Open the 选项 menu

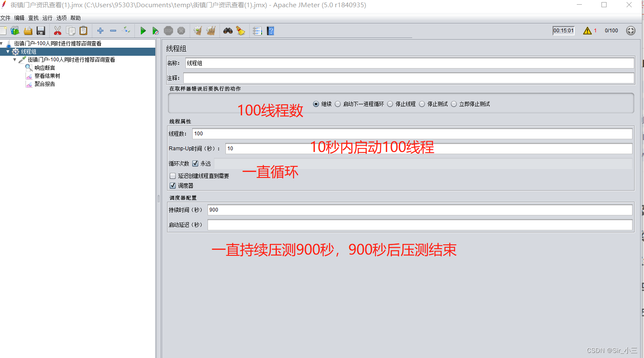(61, 18)
